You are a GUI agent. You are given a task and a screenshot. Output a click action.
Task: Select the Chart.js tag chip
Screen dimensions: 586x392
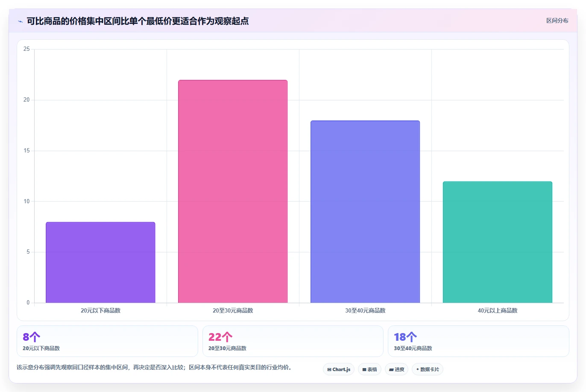click(339, 369)
